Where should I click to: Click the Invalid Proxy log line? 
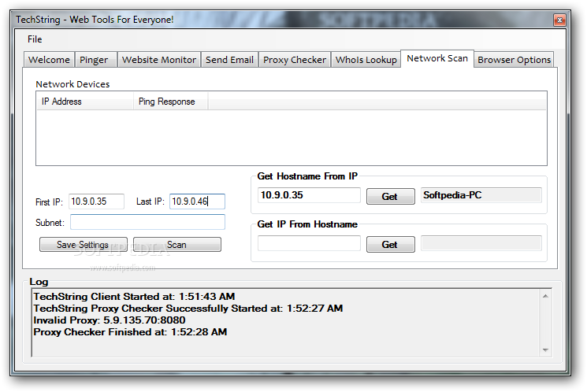(110, 320)
